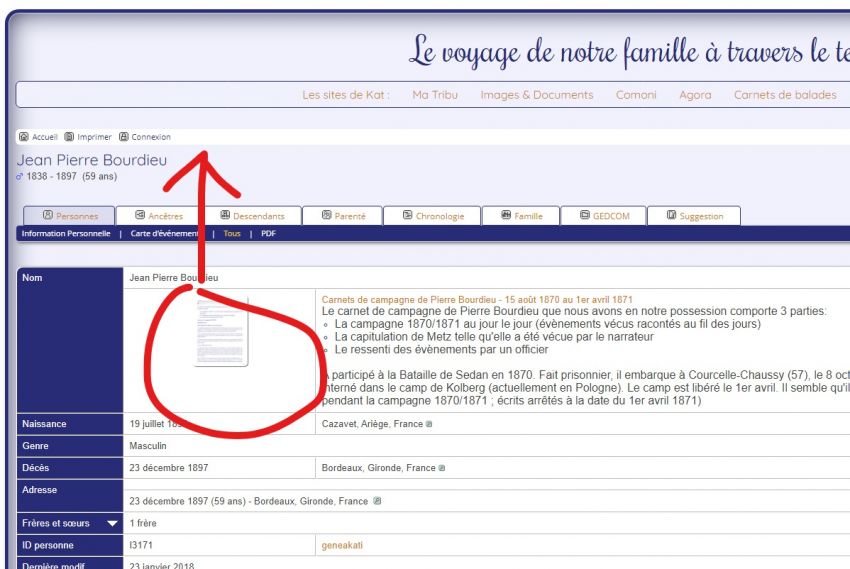The image size is (850, 569).
Task: Click map icon next to Cazavet, Ariège
Action: coord(429,424)
